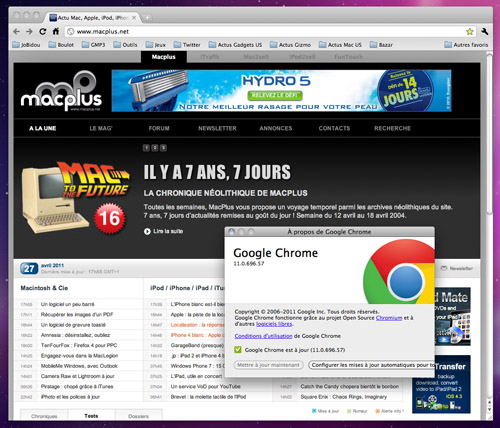500x428 pixels.
Task: Open article Camera Raw et Lightroom à jour
Action: point(78,376)
